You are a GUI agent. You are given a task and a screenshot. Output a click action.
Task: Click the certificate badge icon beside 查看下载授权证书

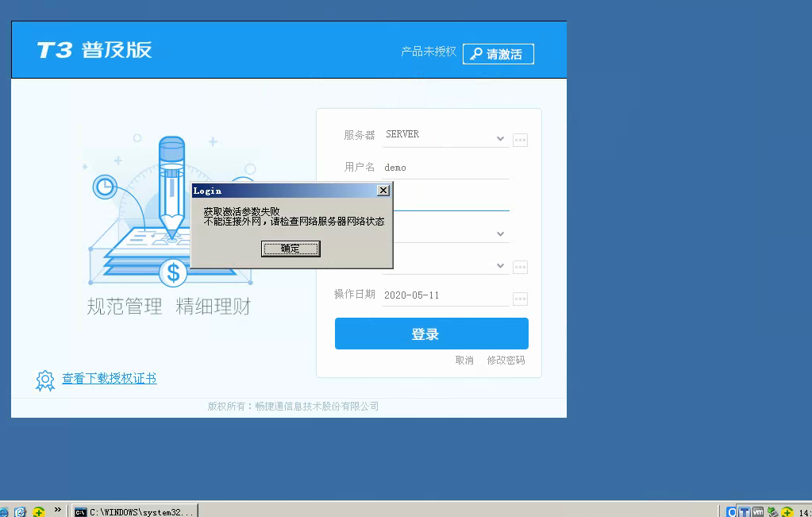[45, 380]
